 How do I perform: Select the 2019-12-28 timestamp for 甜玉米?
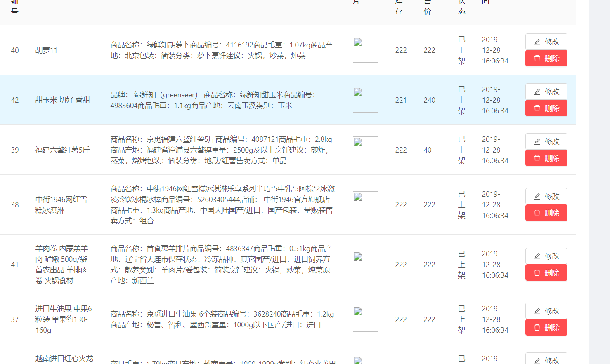(x=495, y=100)
